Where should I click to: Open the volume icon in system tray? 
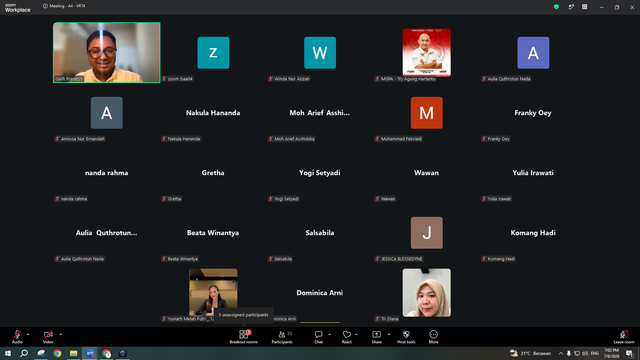585,353
